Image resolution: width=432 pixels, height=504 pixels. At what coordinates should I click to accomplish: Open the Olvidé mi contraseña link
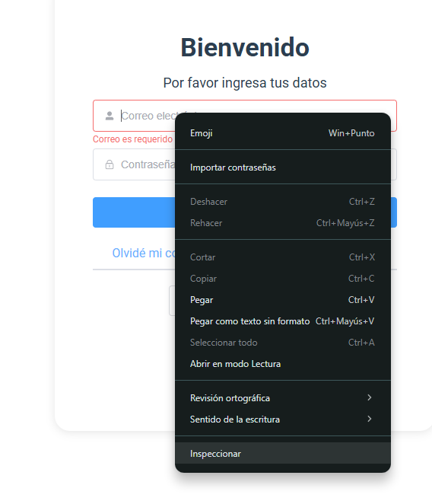(144, 254)
